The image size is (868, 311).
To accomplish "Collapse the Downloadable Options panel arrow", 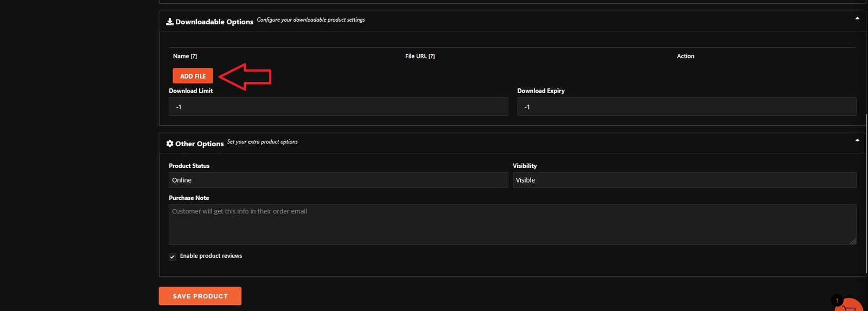I will point(857,18).
